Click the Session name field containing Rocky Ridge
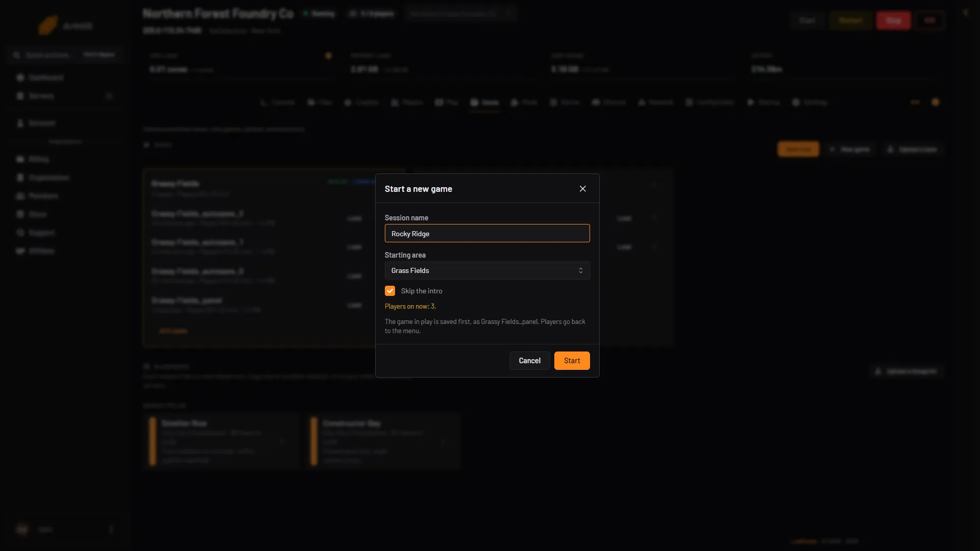980x551 pixels. coord(487,234)
